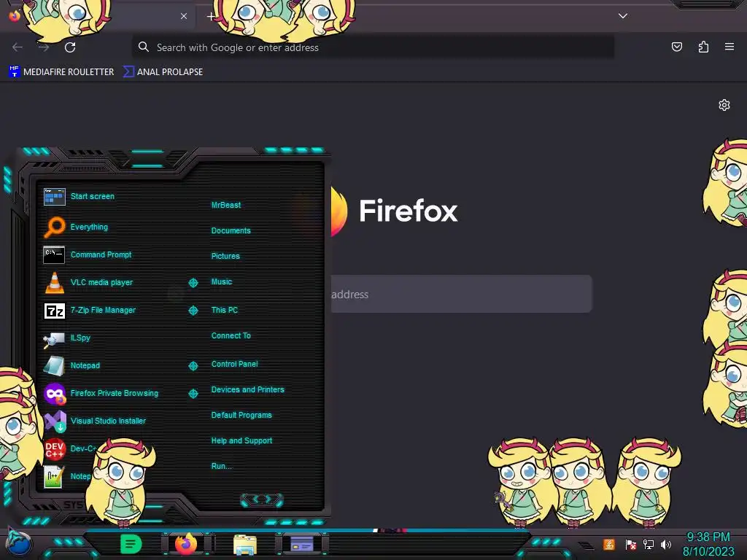Launch Notepad++ icon in start menu
Screen dimensions: 747x560
[53, 476]
